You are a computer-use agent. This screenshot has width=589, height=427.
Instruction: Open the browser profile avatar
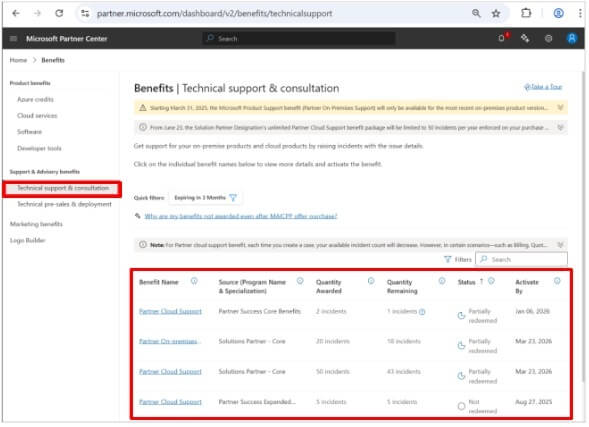(558, 14)
